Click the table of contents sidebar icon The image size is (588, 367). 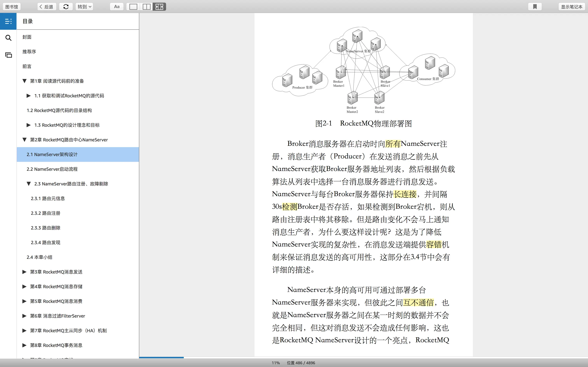[x=8, y=21]
